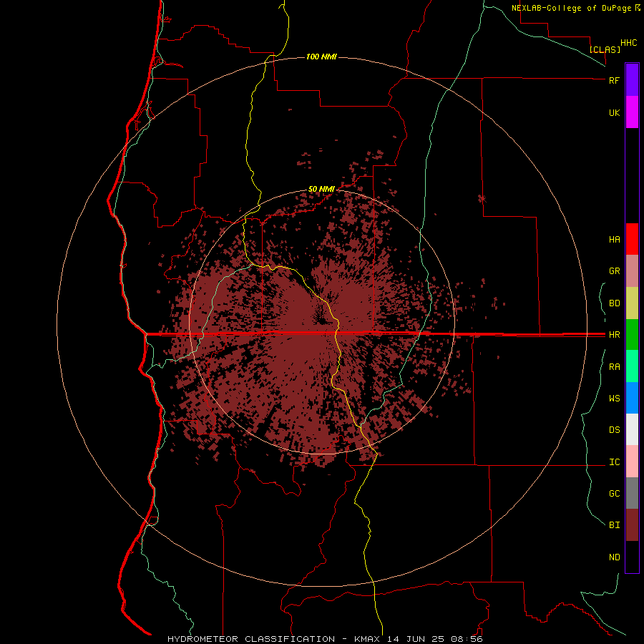Click the HR legend label
This screenshot has width=644, height=644.
click(614, 335)
